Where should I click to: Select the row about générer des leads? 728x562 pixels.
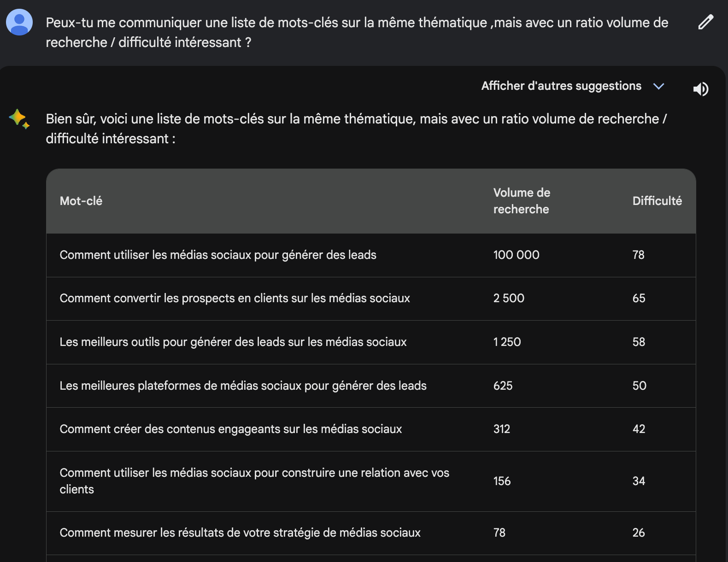218,255
